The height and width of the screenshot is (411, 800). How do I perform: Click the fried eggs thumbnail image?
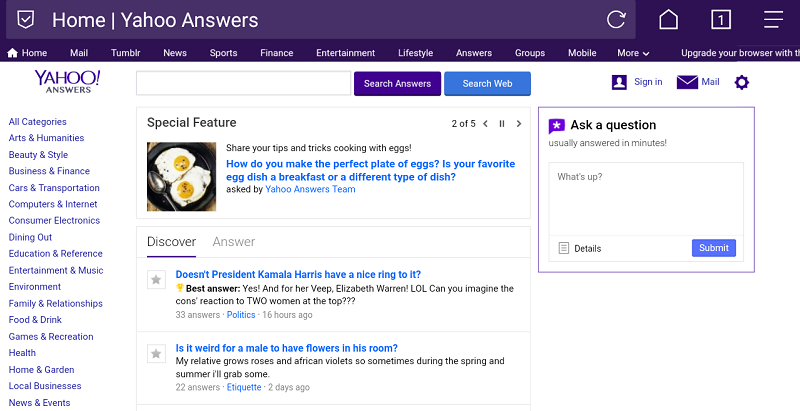182,176
